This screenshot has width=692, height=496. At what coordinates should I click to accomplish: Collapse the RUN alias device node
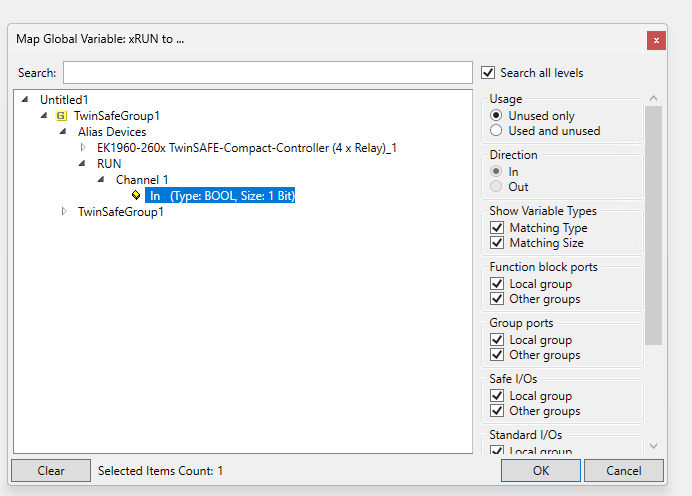(x=82, y=164)
